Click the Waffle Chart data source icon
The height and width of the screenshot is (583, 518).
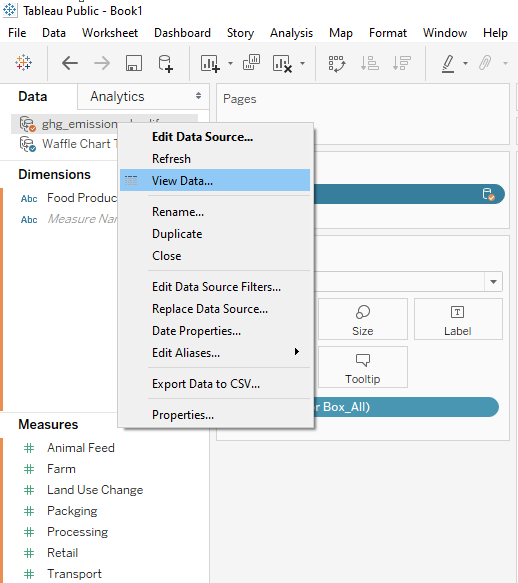(x=28, y=144)
